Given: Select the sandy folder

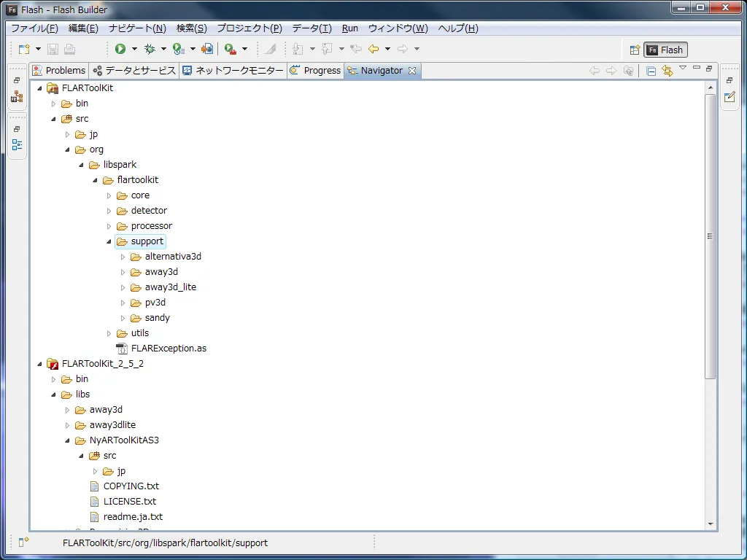Looking at the screenshot, I should coord(150,318).
